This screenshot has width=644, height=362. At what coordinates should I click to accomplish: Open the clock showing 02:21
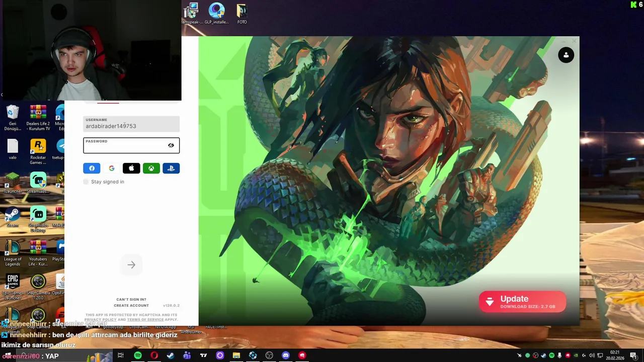(615, 355)
